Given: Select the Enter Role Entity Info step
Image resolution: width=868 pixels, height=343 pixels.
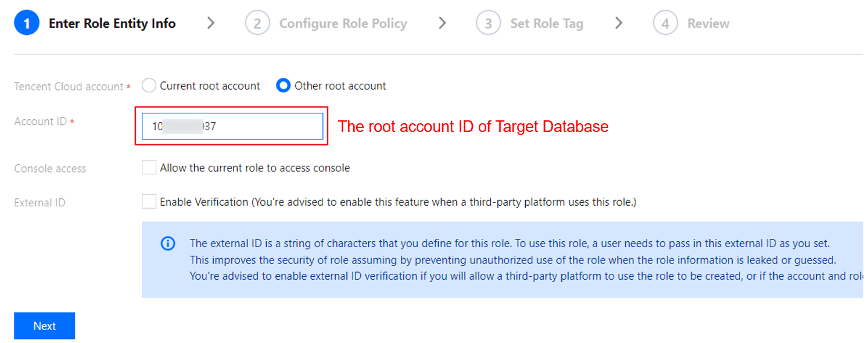Looking at the screenshot, I should pos(112,24).
